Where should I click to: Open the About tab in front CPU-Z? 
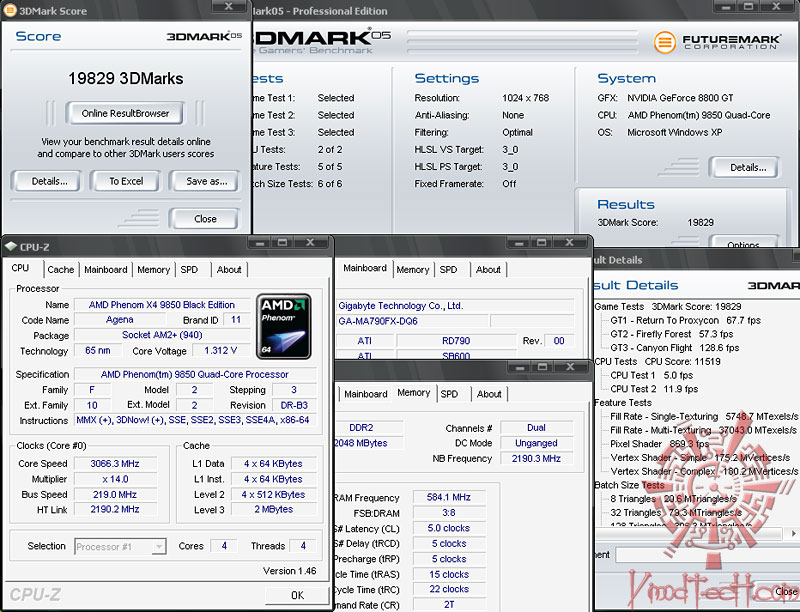[229, 269]
